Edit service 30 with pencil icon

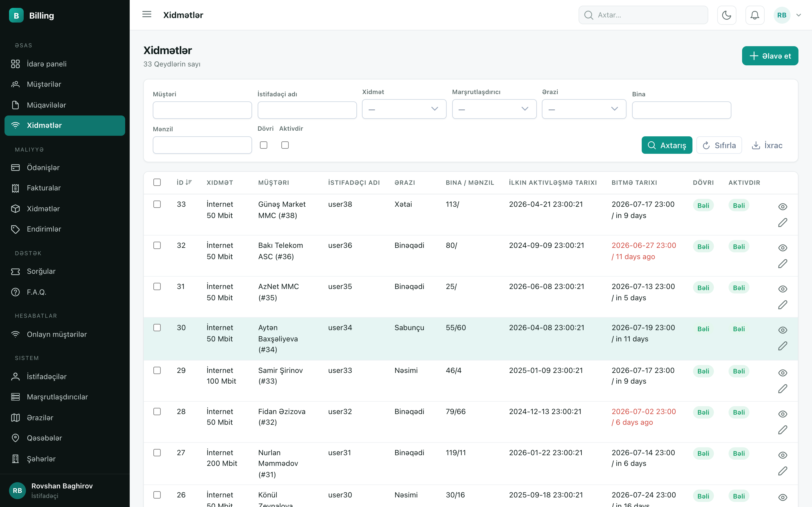[x=782, y=346]
